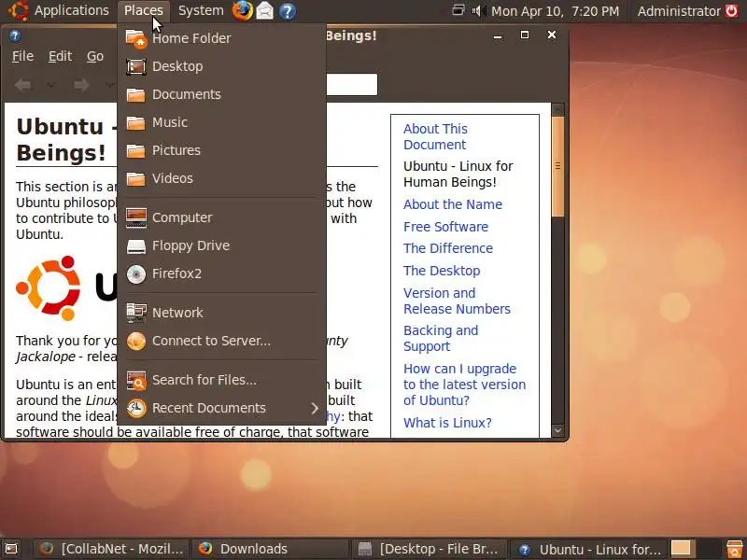Open Desktop entry in Places menu

(x=221, y=66)
